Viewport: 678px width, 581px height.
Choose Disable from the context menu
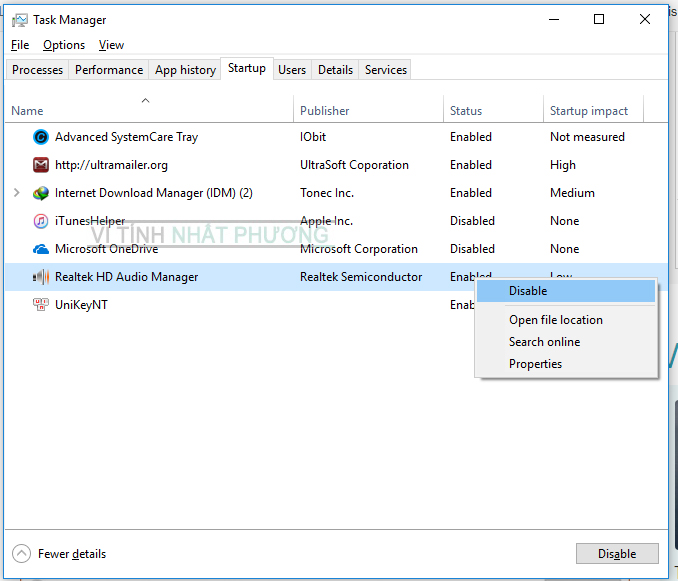pos(528,291)
